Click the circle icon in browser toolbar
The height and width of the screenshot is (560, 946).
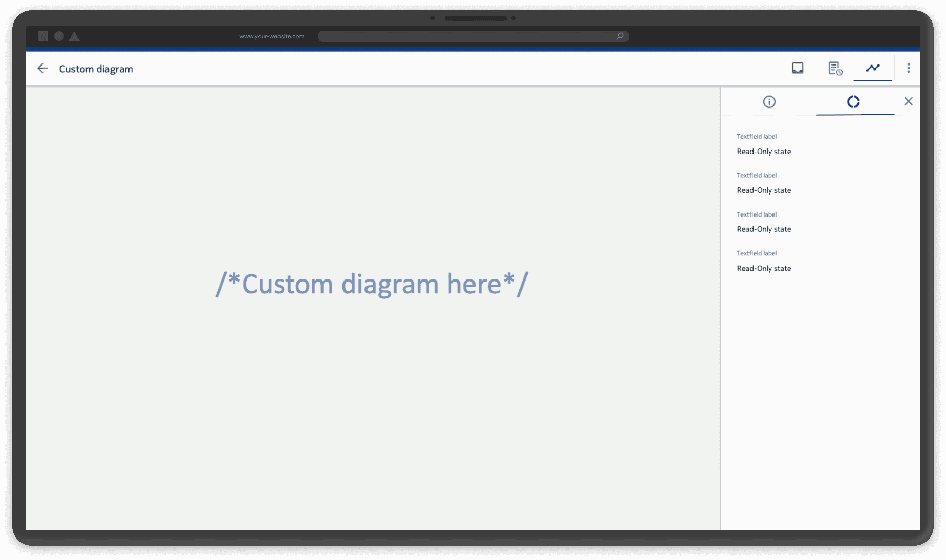point(59,36)
